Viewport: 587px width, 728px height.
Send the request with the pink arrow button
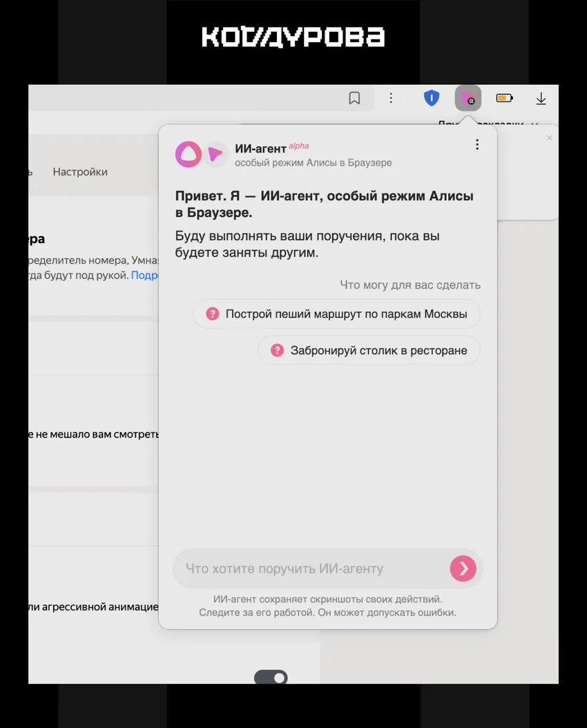point(463,568)
